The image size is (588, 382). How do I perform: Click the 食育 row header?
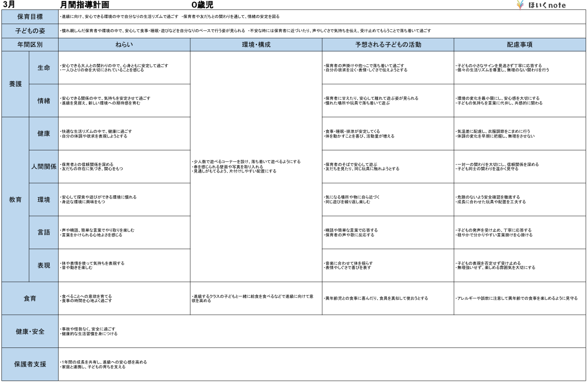pyautogui.click(x=30, y=298)
